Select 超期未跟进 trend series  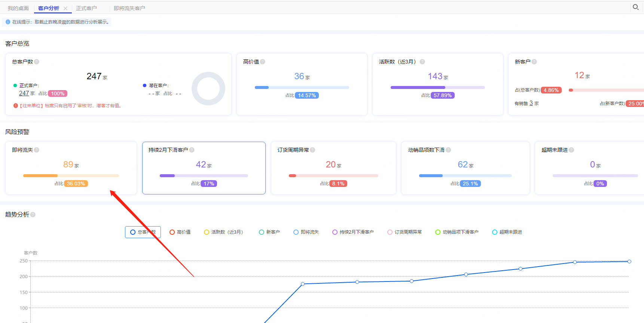507,232
